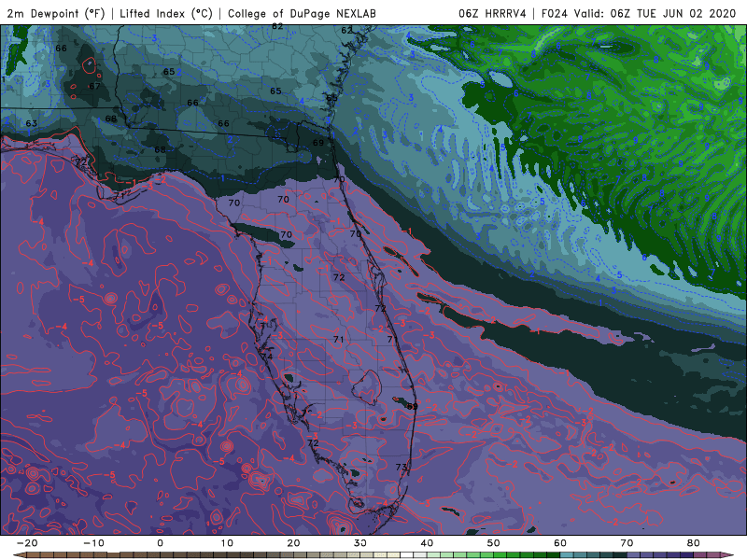The height and width of the screenshot is (560, 747).
Task: Click the '10' label on the color scale
Action: 227,543
